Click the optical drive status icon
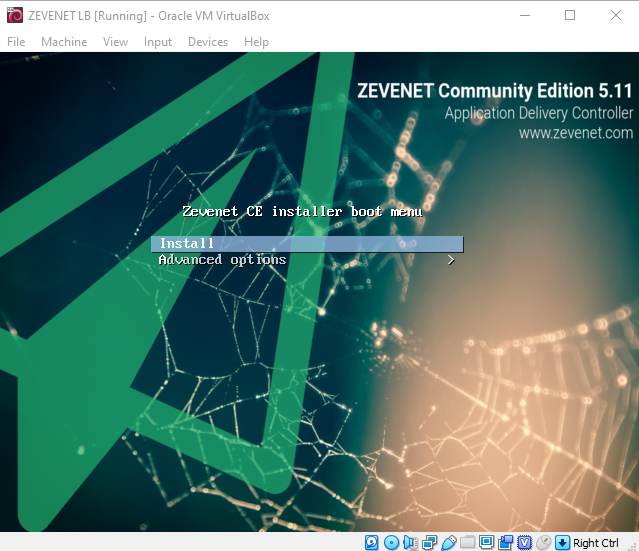 click(x=391, y=542)
